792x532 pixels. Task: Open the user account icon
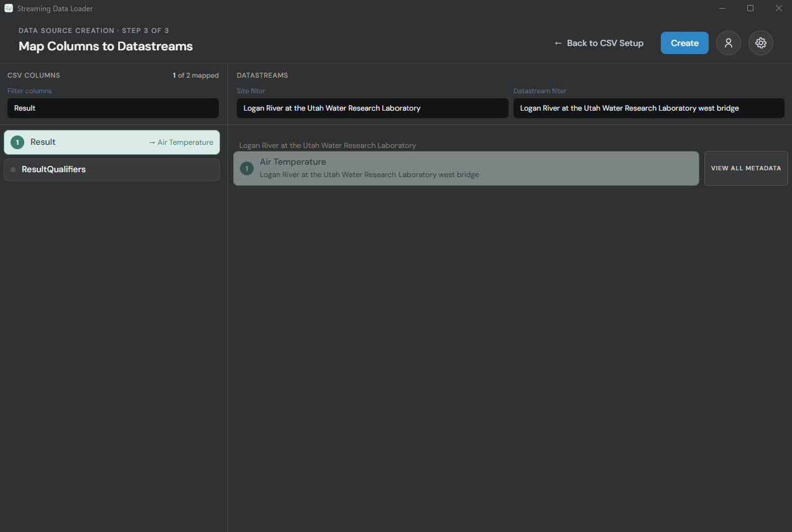[x=729, y=43]
